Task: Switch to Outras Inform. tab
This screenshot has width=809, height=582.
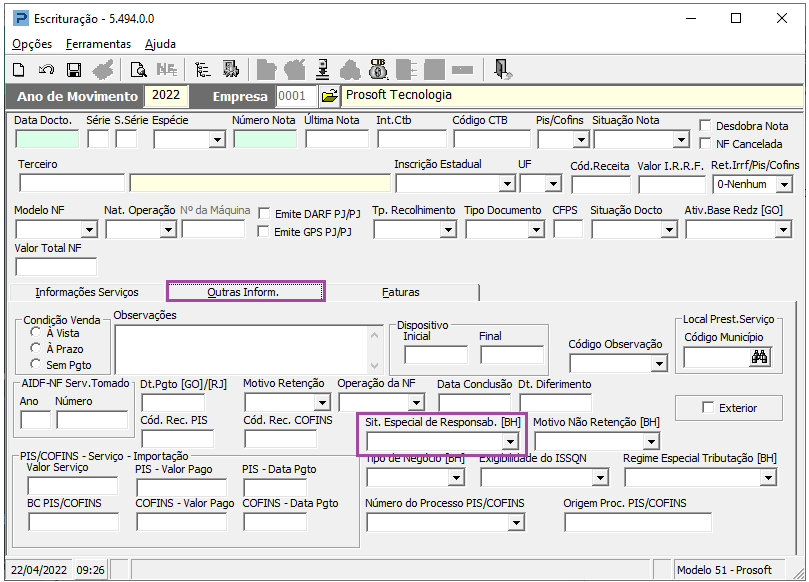Action: click(244, 292)
